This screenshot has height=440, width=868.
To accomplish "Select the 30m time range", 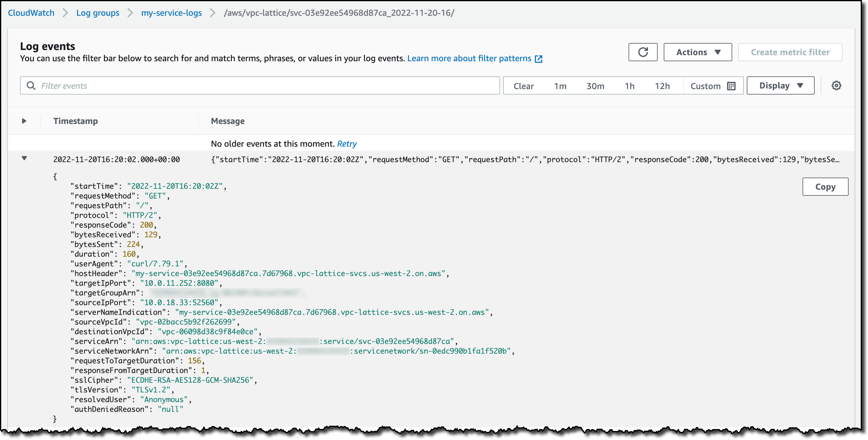I will pyautogui.click(x=595, y=86).
